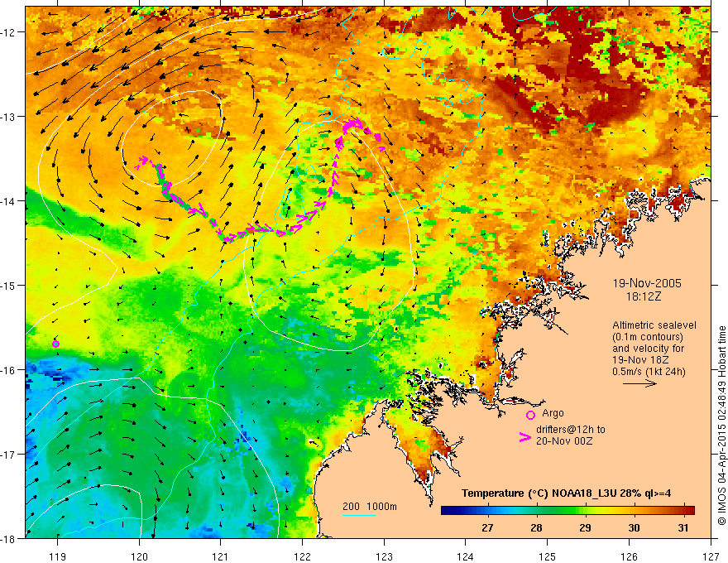Click the colorbar value 28
This screenshot has height=563, width=728.
coord(536,527)
